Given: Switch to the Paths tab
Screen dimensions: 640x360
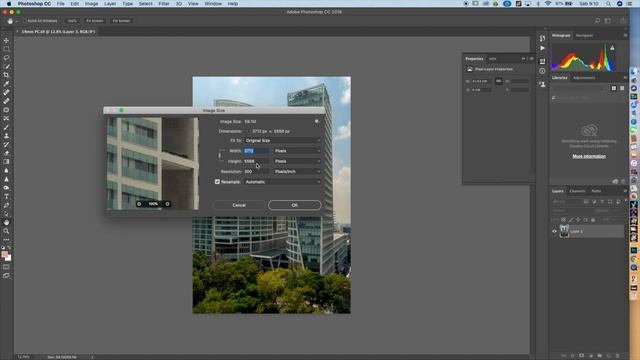Looking at the screenshot, I should click(x=596, y=191).
